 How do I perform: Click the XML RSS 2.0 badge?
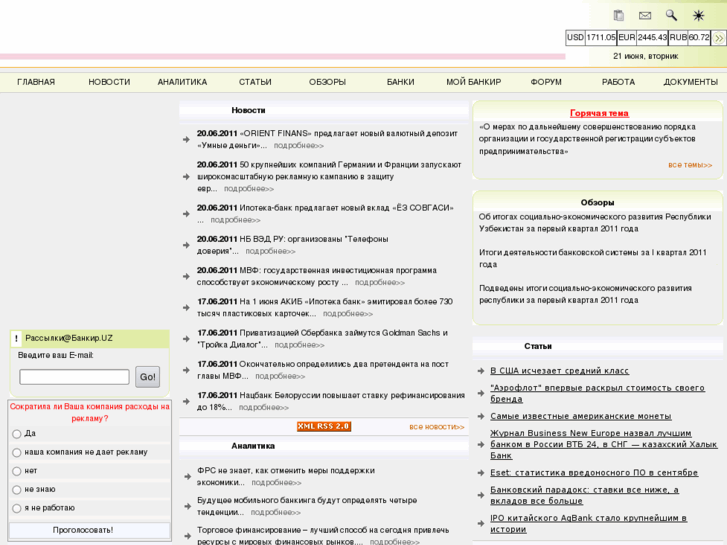coord(324,426)
